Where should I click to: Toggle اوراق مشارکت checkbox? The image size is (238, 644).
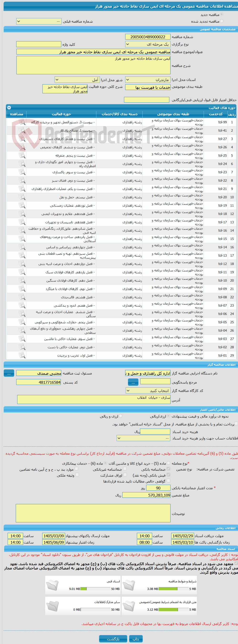[125, 474]
